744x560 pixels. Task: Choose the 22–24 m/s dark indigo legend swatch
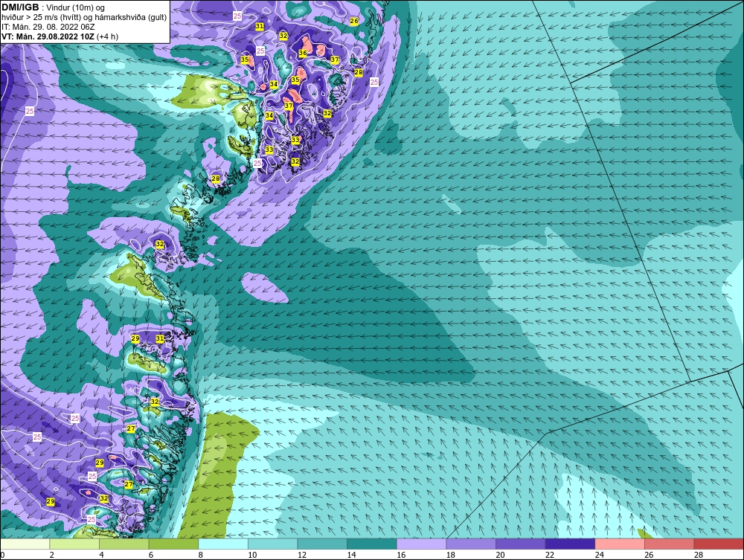pos(570,544)
